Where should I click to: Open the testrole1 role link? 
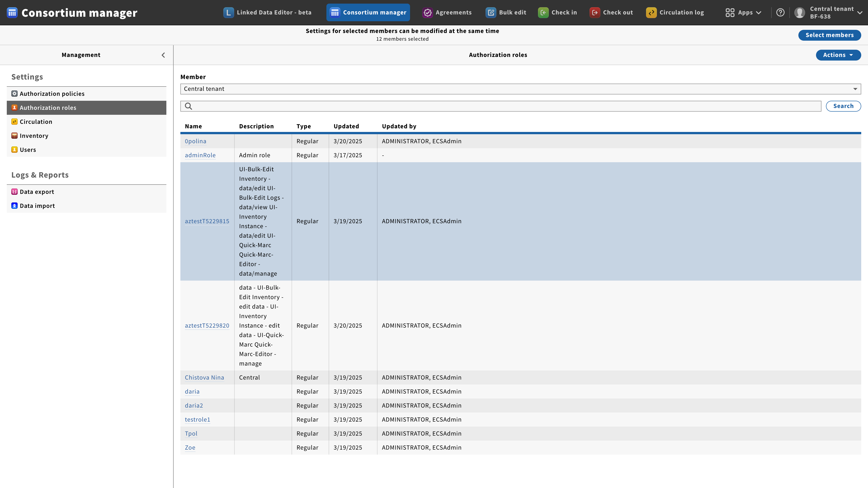click(198, 420)
